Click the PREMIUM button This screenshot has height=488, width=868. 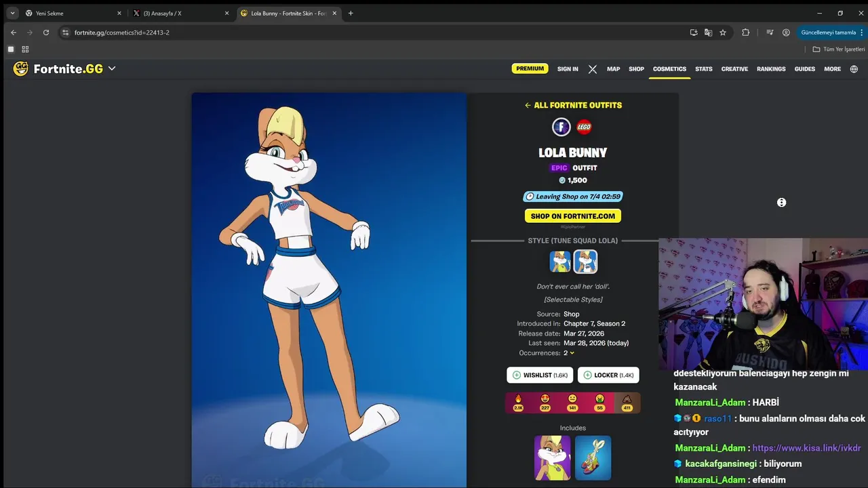coord(530,68)
